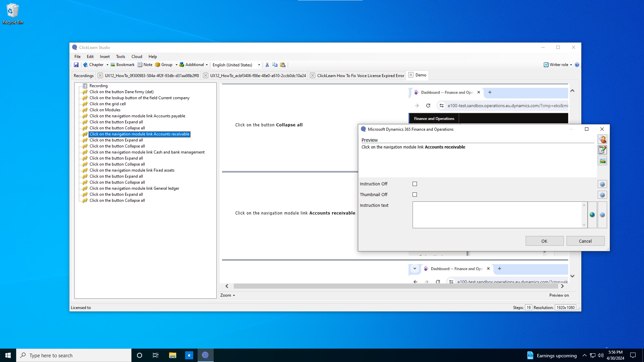This screenshot has width=644, height=362.
Task: Toggle the Thumbnail Off checkbox
Action: pyautogui.click(x=415, y=194)
